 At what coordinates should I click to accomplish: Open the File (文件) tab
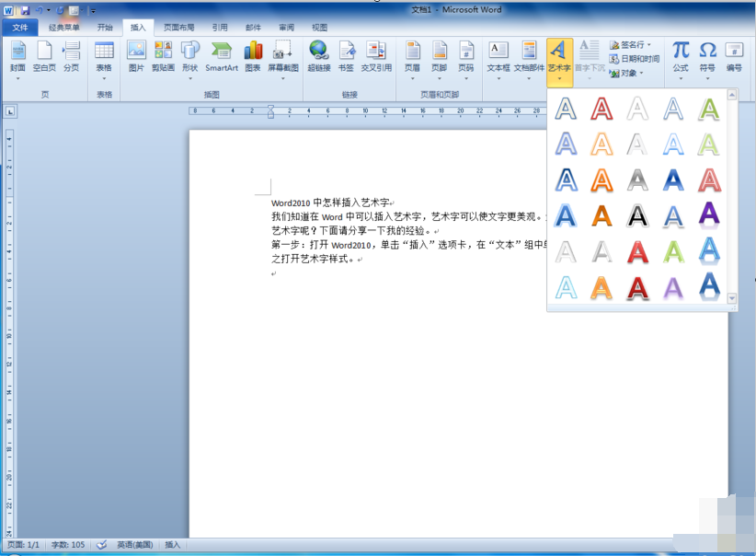(19, 28)
